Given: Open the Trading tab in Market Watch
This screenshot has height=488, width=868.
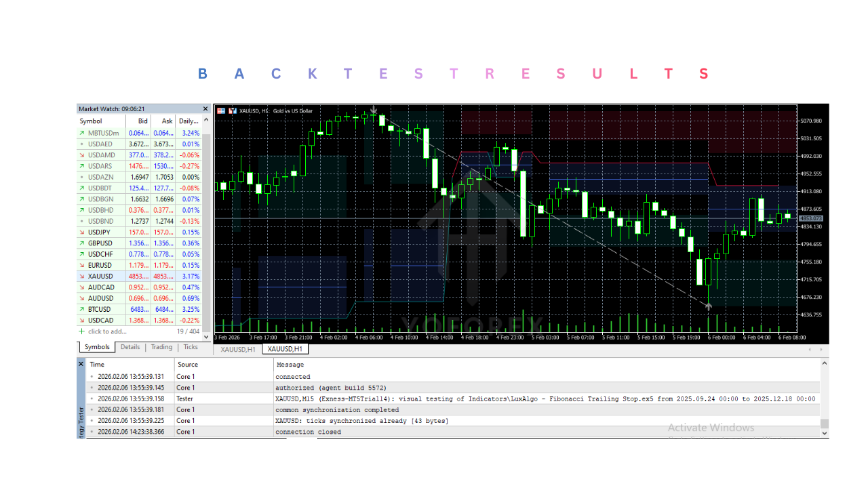Looking at the screenshot, I should 161,347.
